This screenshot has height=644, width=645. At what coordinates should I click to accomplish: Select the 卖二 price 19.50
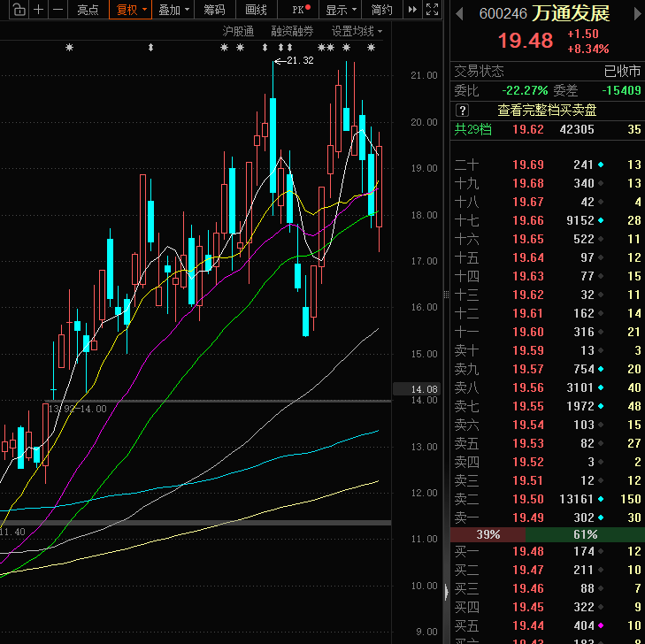point(527,499)
